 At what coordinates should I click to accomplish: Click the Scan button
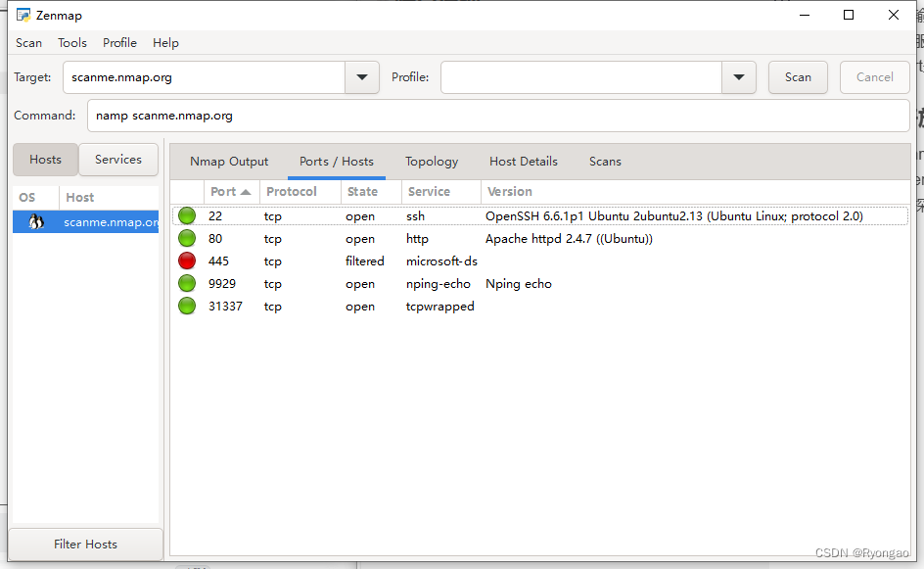coord(798,77)
